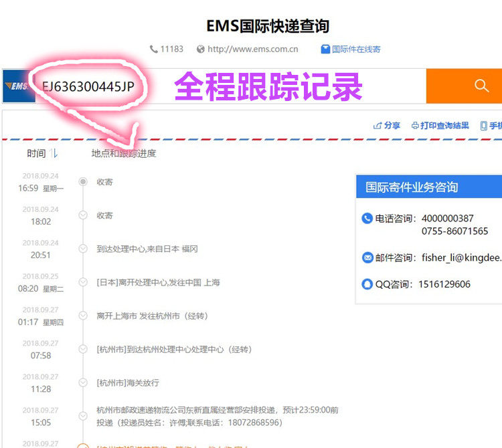Select the 08:20 离开处理中心 timeline marker
The width and height of the screenshot is (502, 448).
pos(83,282)
